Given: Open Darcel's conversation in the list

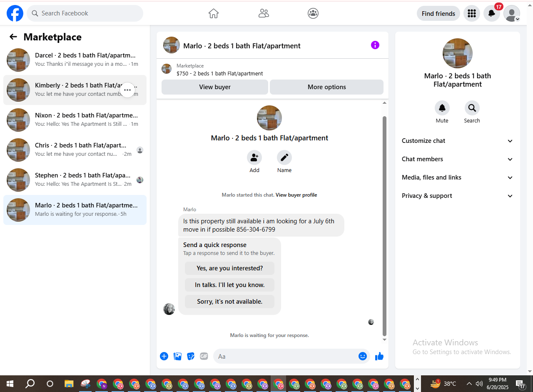Looking at the screenshot, I should pyautogui.click(x=75, y=60).
